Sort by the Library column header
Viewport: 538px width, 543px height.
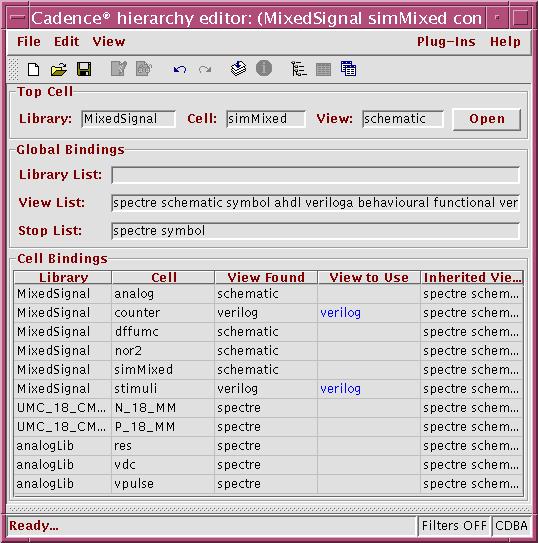pyautogui.click(x=63, y=277)
